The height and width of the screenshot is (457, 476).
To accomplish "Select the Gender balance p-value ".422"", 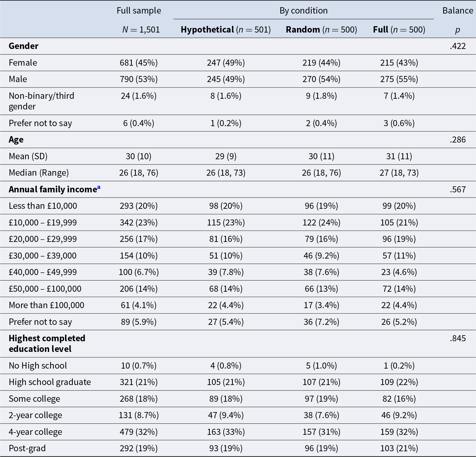I will pos(458,46).
